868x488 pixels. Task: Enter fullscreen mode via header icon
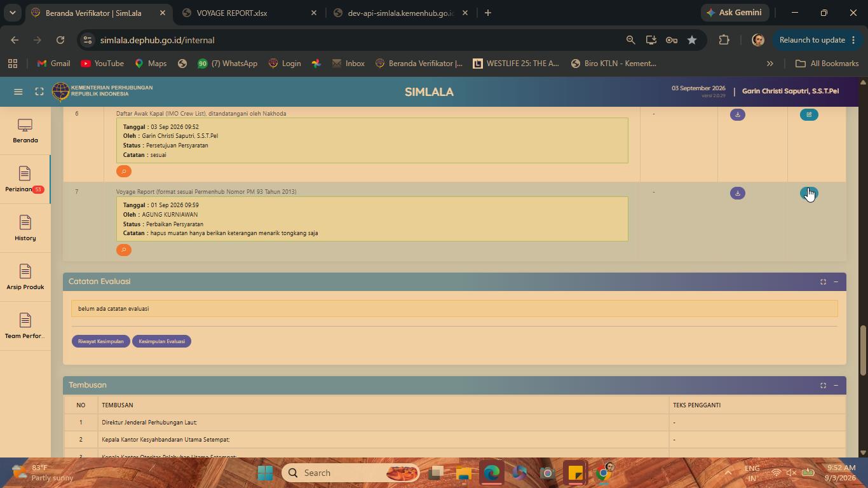39,91
